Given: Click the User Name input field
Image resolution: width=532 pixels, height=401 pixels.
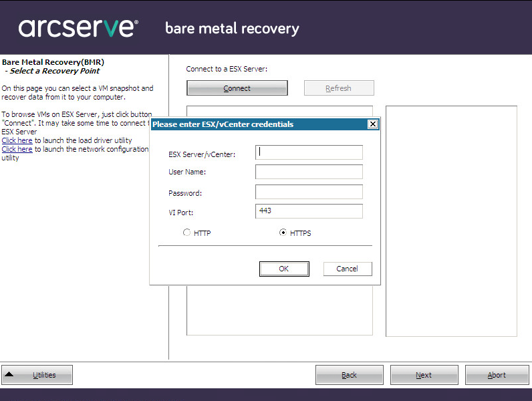Looking at the screenshot, I should [309, 172].
